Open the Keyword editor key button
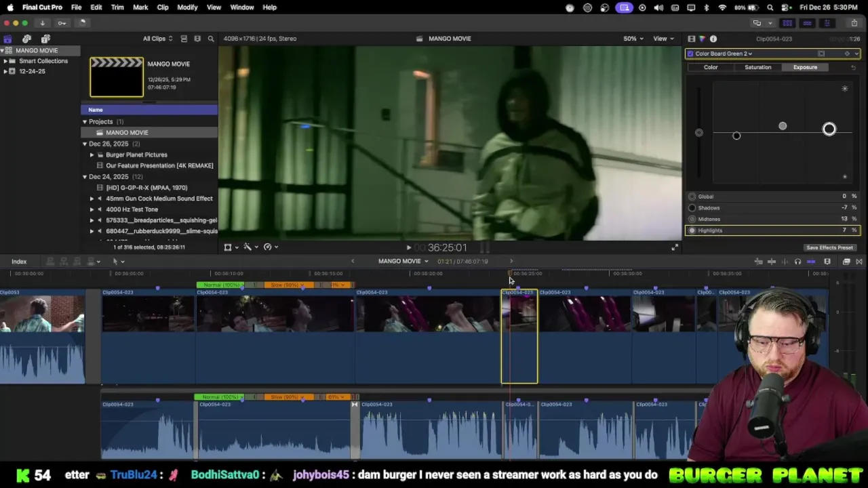Screen dimensions: 868x488 pyautogui.click(x=62, y=23)
